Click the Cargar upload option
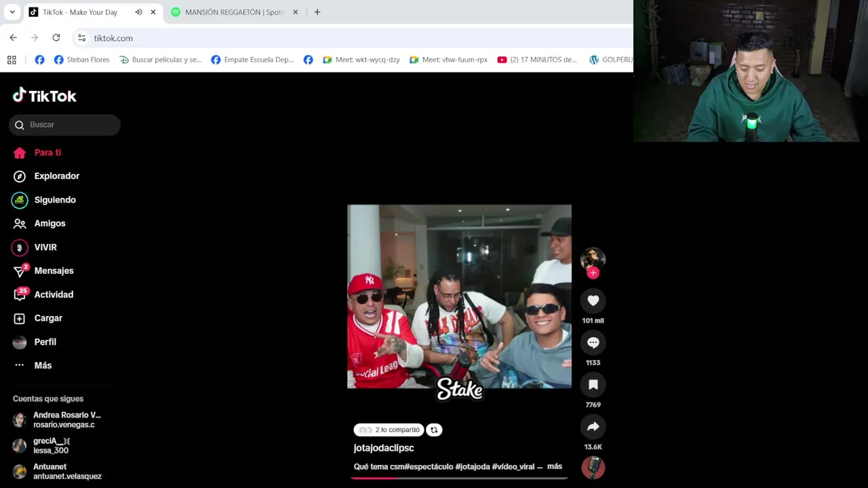Viewport: 868px width, 488px height. tap(38, 318)
